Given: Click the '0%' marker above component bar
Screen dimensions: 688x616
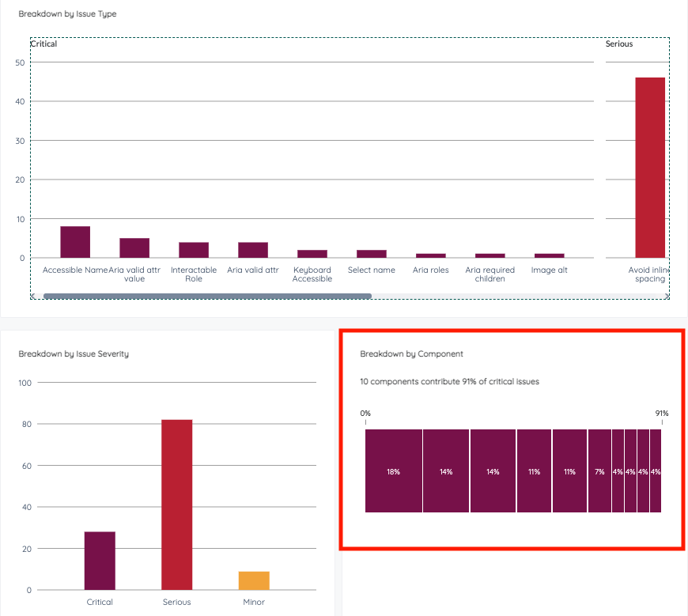Looking at the screenshot, I should [x=365, y=414].
